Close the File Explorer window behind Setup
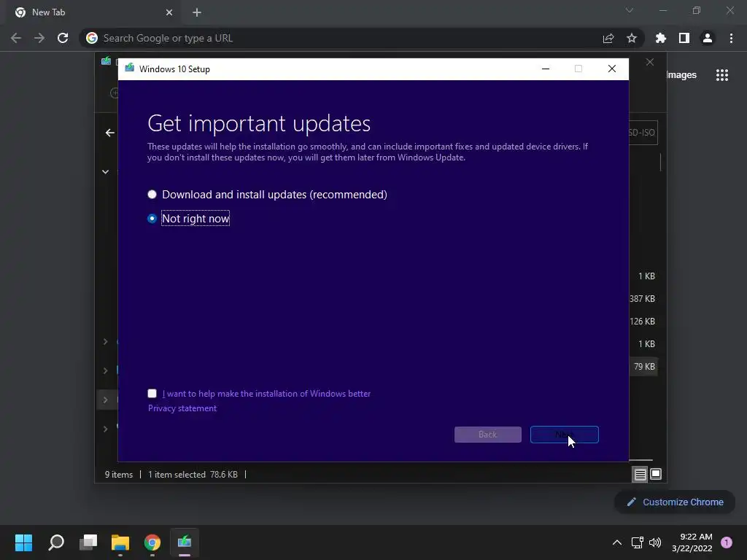This screenshot has width=747, height=560. (650, 63)
